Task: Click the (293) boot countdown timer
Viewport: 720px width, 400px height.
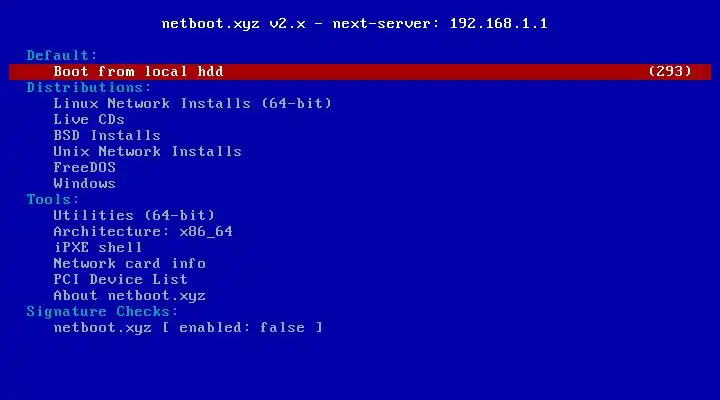Action: point(670,72)
